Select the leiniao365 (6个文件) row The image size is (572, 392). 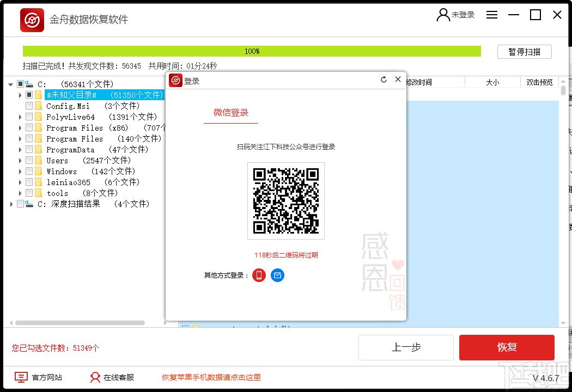pos(93,182)
